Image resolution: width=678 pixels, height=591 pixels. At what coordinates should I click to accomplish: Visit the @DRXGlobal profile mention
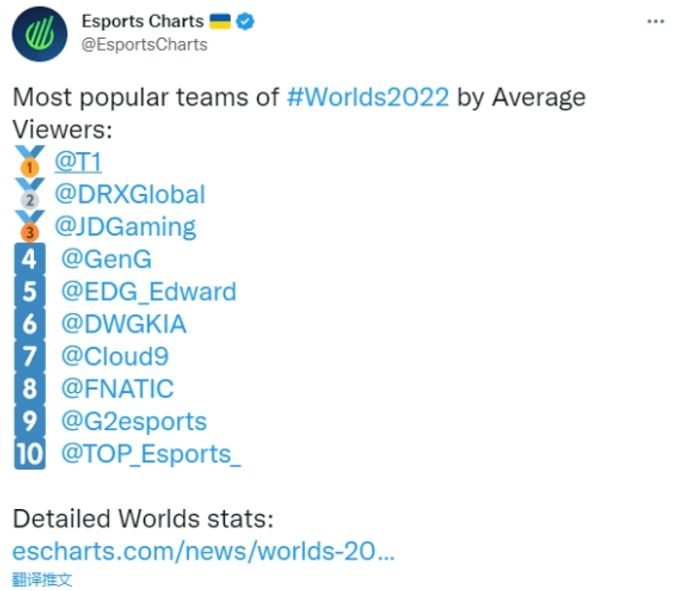(129, 194)
